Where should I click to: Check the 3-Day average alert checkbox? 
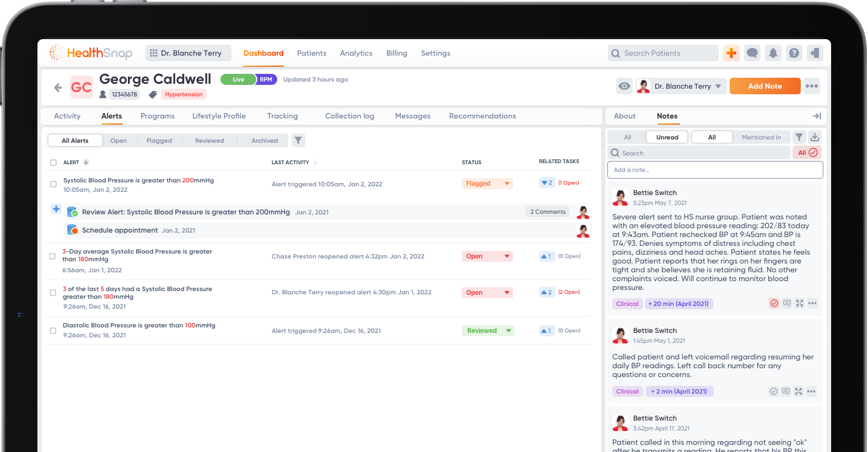point(52,256)
